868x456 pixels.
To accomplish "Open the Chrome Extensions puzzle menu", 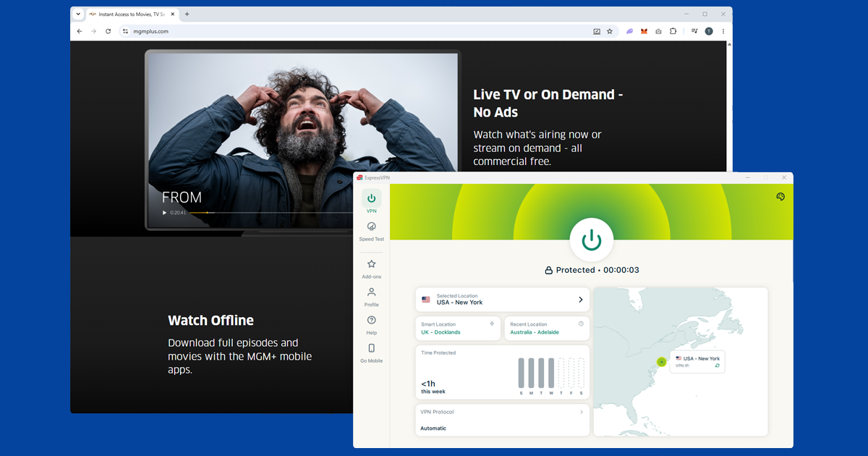I will tap(673, 31).
